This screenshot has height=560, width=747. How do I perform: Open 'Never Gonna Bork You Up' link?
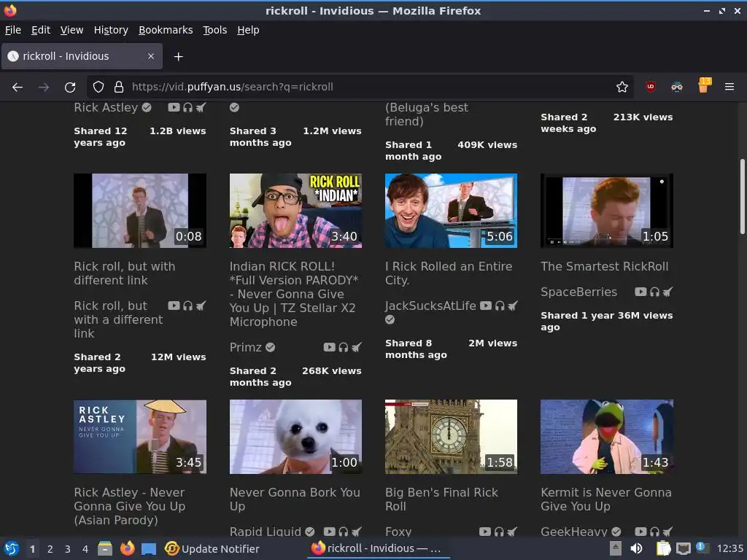click(x=295, y=499)
